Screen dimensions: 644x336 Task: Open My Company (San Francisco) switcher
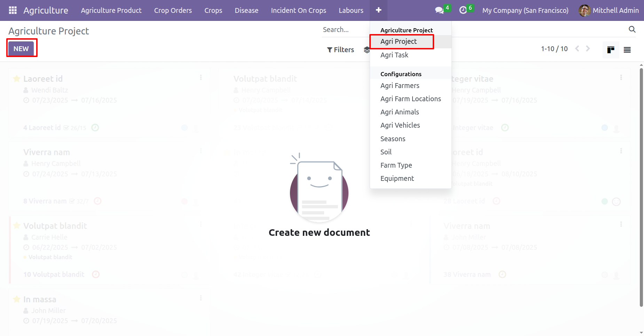click(525, 10)
